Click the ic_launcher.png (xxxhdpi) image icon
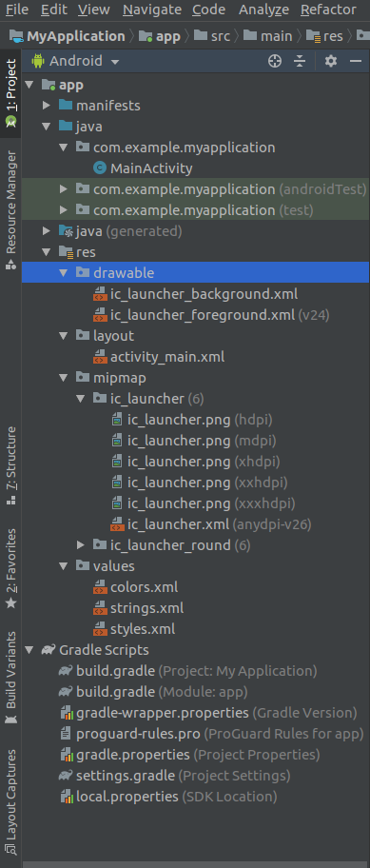This screenshot has width=370, height=868. pyautogui.click(x=117, y=503)
